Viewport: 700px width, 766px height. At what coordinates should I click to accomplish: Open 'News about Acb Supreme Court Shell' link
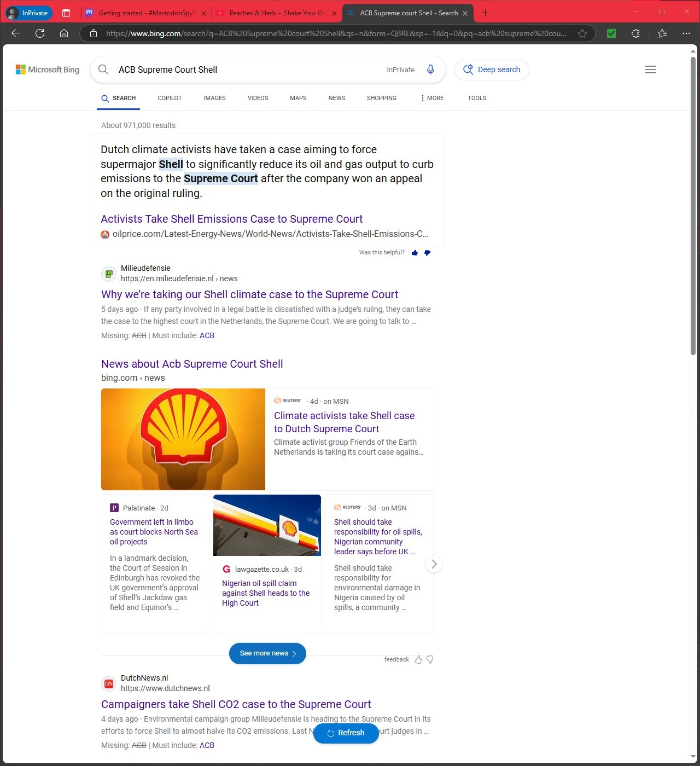(192, 364)
